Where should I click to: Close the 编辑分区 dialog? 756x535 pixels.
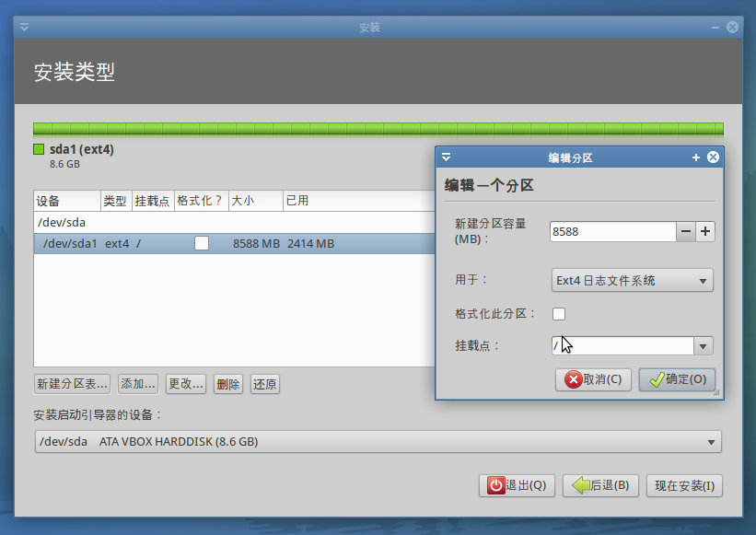click(713, 157)
